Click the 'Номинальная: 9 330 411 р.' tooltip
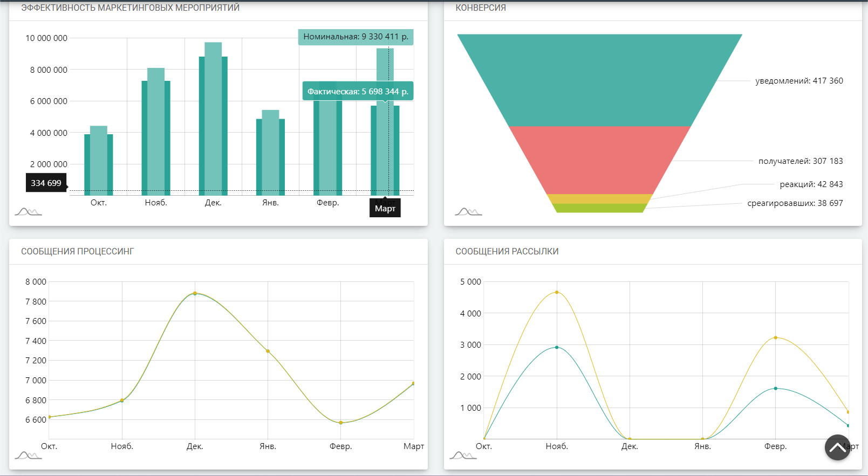Screen dimensions: 868x476 [356, 37]
